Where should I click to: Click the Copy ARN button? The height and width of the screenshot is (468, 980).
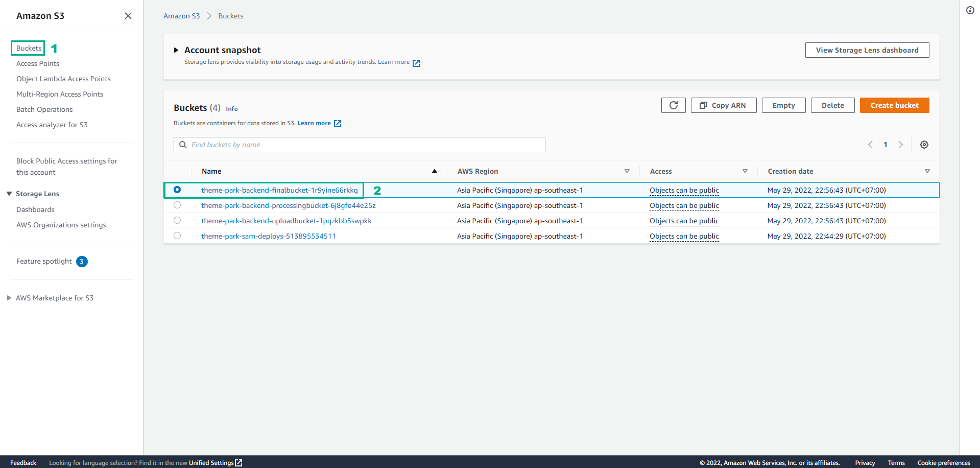724,105
